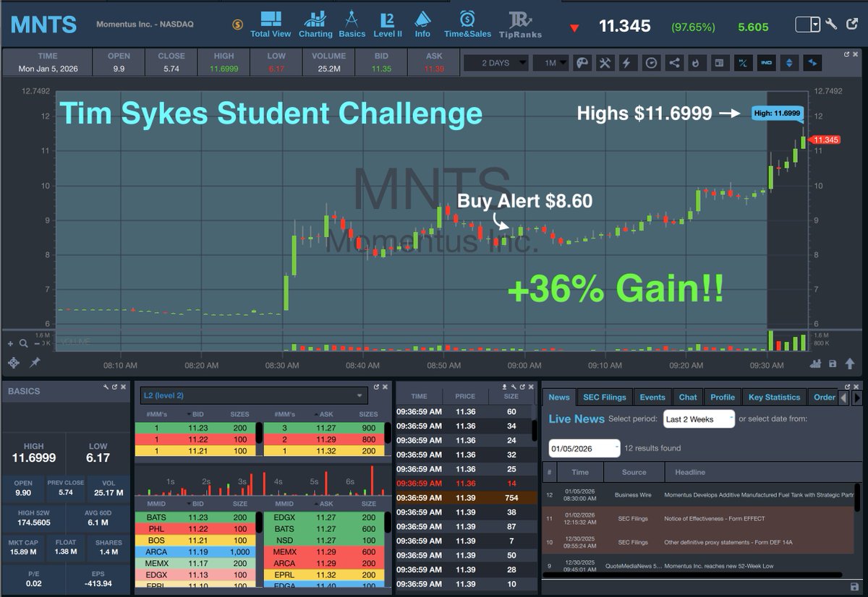Zoom in chart with plus icon

coord(10,344)
